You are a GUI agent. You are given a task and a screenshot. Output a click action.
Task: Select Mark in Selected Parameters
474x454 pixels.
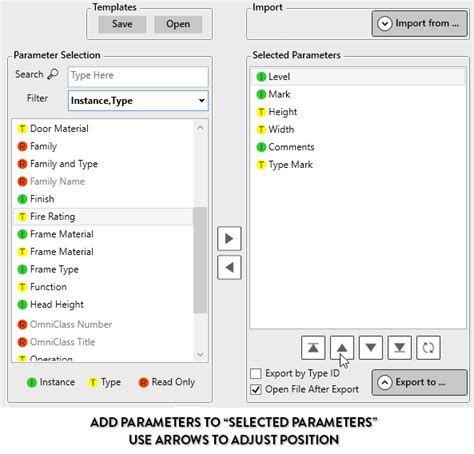coord(358,95)
